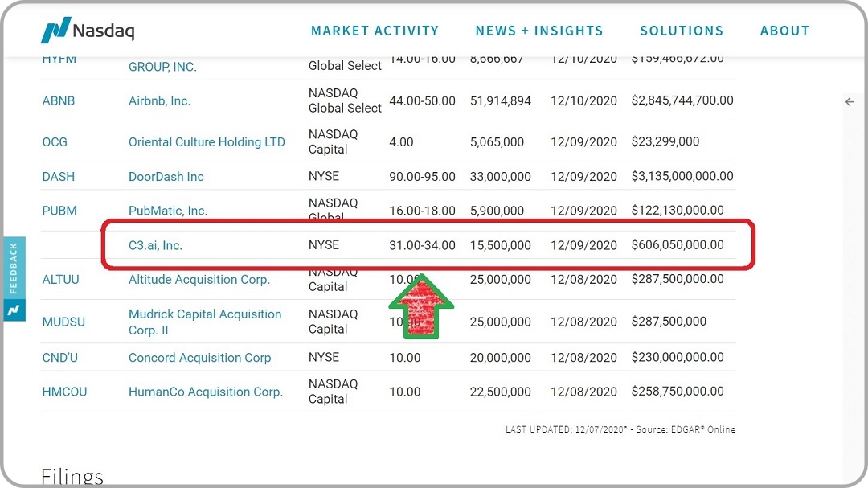Open the PUBM ticker link
The height and width of the screenshot is (488, 868).
tap(59, 211)
